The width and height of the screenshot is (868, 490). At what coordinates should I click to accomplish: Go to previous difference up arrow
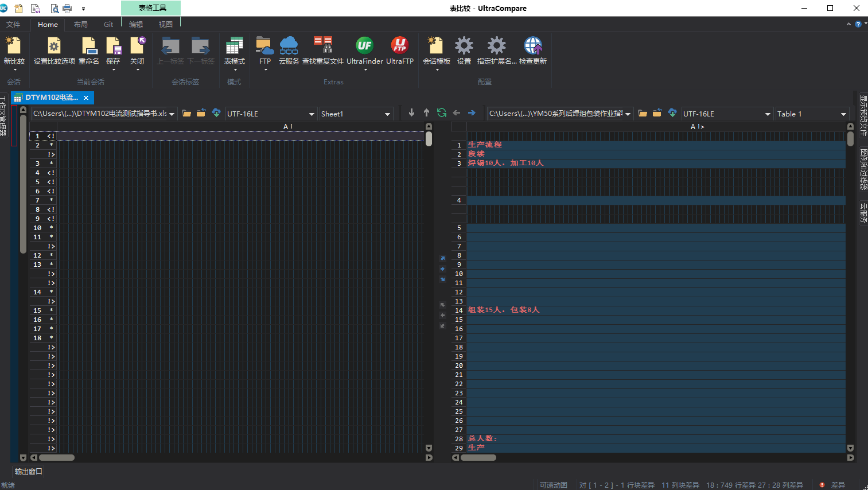coord(426,113)
